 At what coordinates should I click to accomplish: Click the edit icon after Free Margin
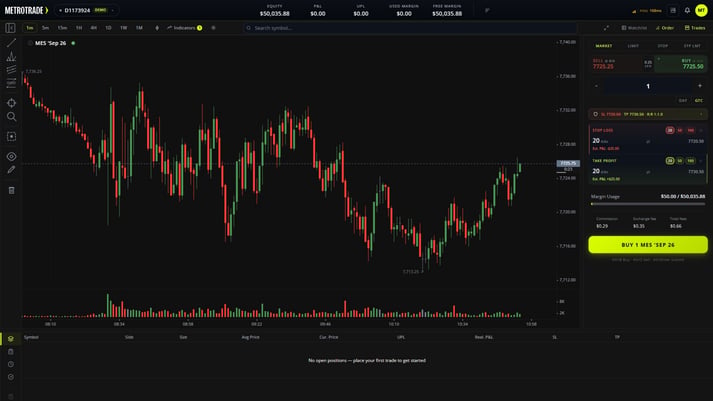pos(487,10)
